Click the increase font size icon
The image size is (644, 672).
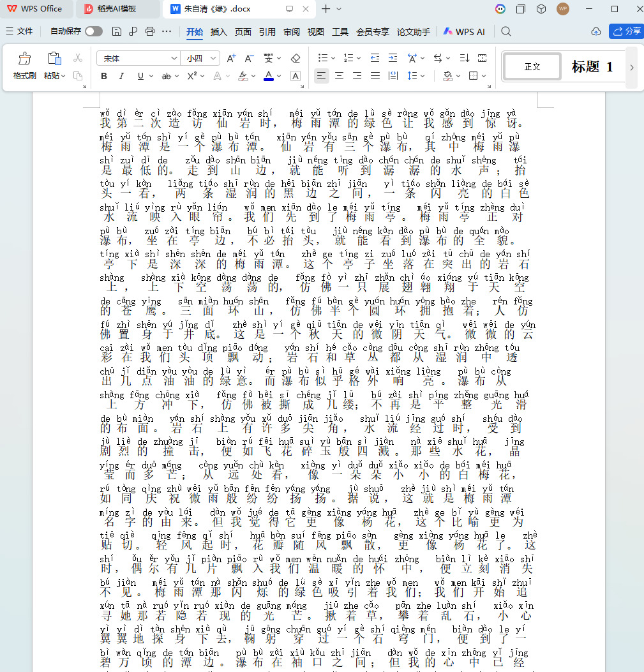point(231,58)
